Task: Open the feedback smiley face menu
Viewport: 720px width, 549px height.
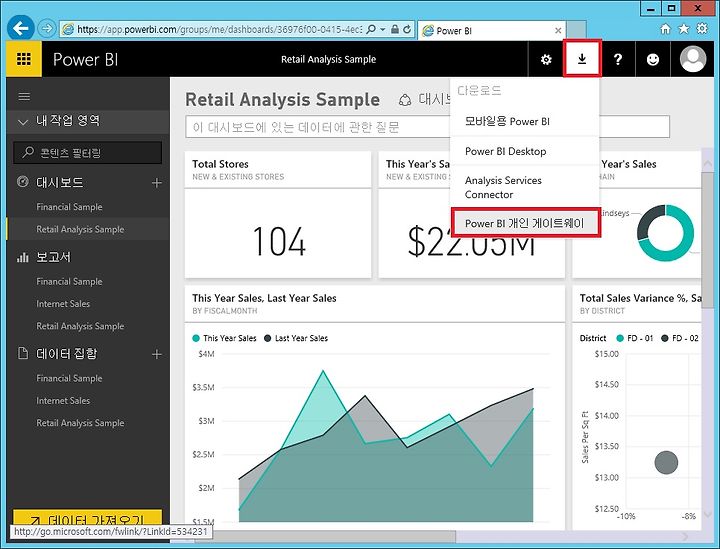Action: tap(653, 59)
